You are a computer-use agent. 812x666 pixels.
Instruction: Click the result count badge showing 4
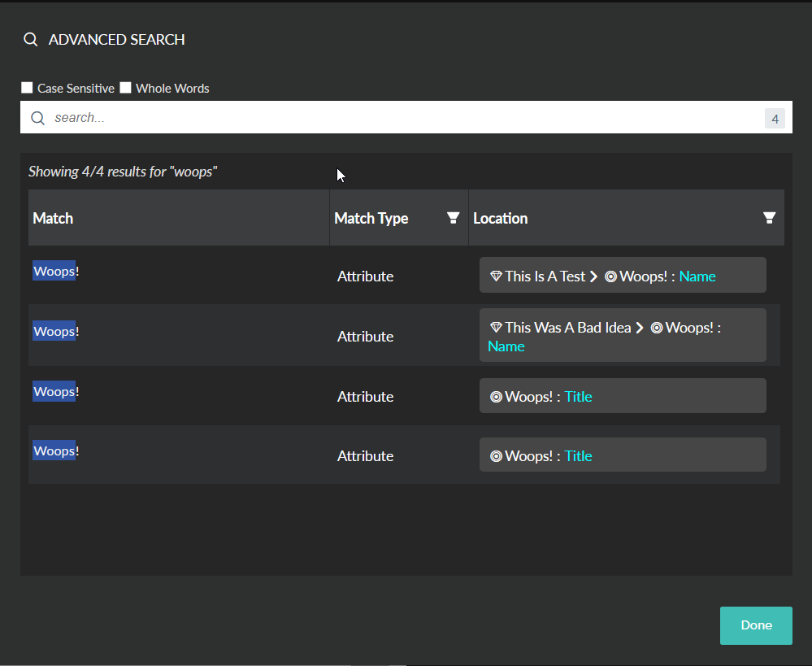tap(775, 119)
